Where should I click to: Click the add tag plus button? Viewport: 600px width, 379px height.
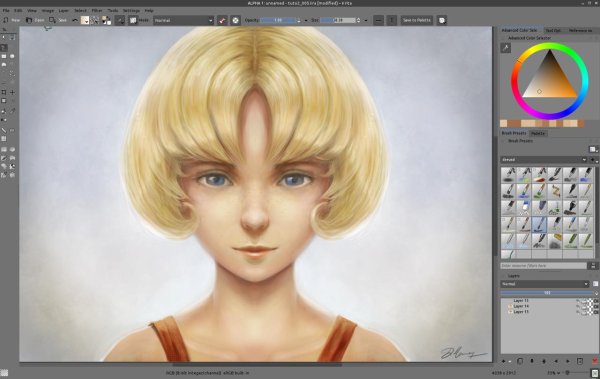tap(593, 160)
